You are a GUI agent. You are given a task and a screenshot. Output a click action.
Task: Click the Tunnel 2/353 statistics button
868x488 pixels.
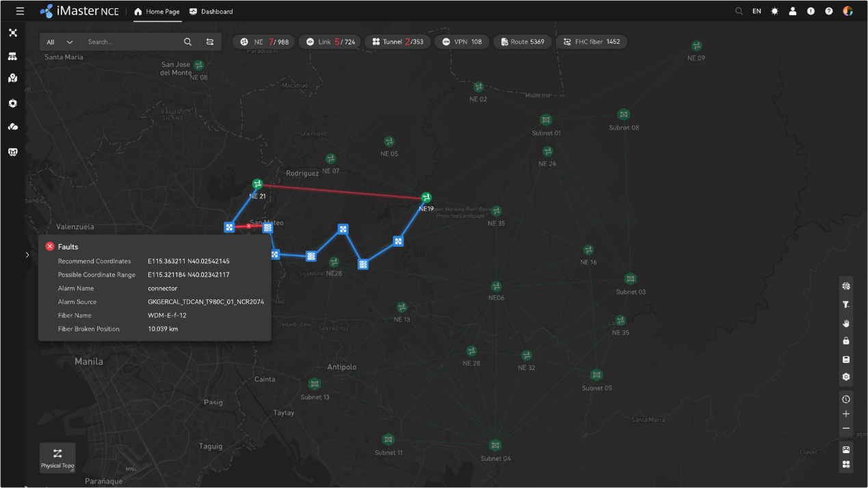[397, 42]
